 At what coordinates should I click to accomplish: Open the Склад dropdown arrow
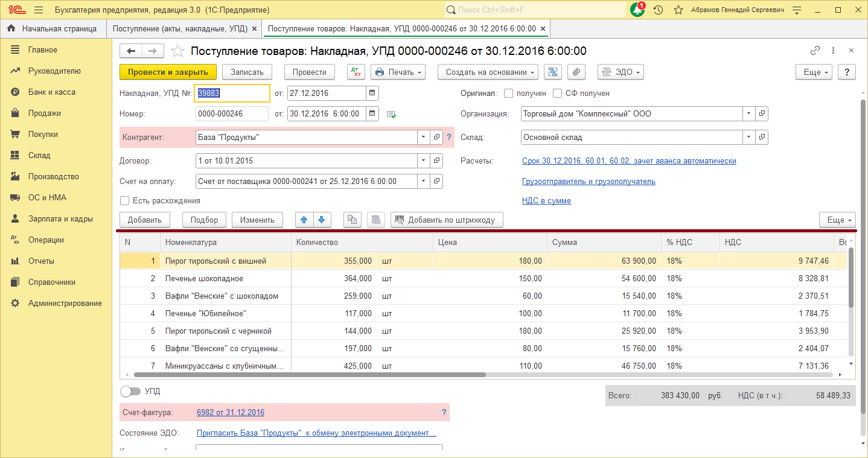tap(748, 137)
